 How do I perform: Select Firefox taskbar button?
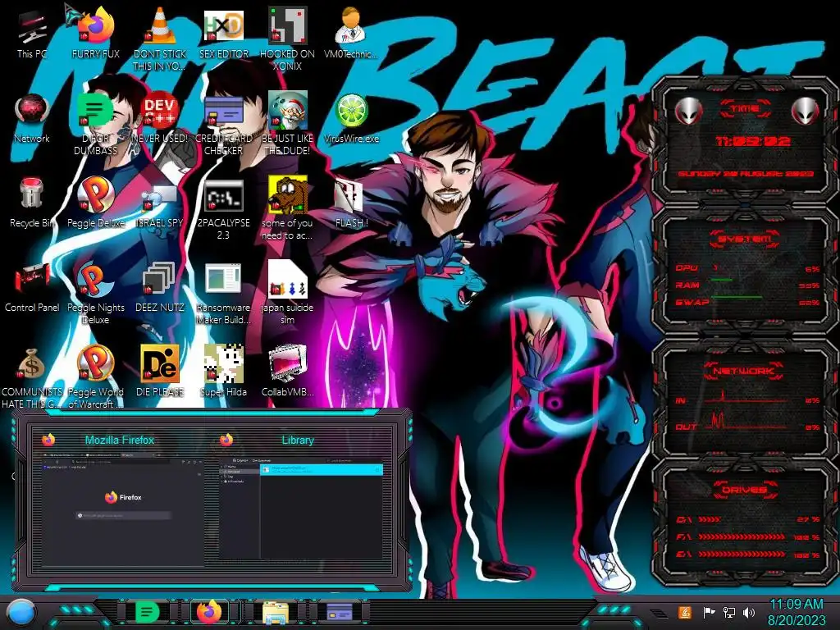tap(209, 612)
